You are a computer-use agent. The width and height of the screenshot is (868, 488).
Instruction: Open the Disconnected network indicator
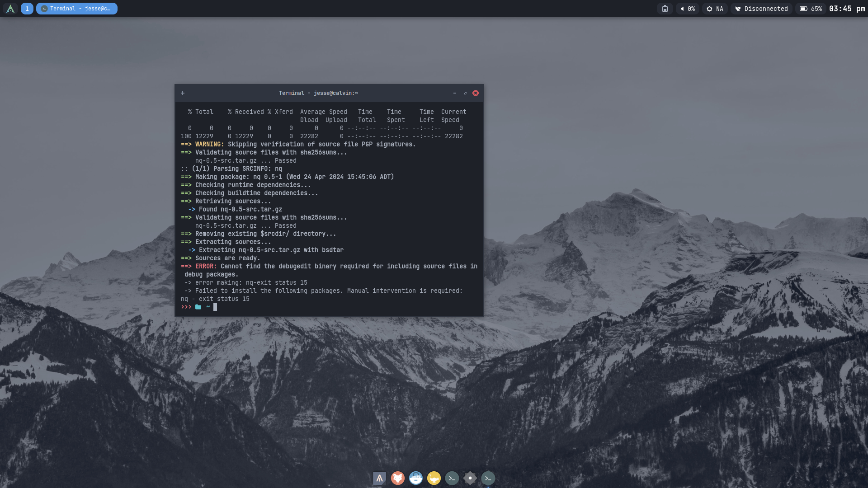click(x=761, y=9)
